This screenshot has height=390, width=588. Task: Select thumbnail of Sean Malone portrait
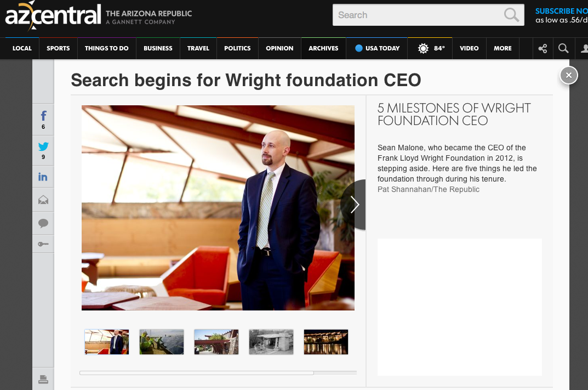[x=107, y=342]
